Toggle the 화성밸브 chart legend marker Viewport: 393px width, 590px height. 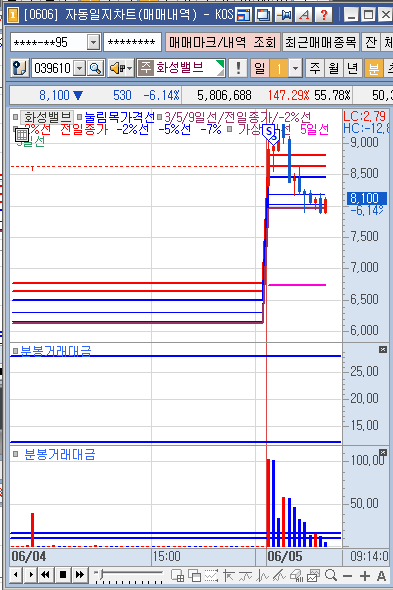pos(15,117)
